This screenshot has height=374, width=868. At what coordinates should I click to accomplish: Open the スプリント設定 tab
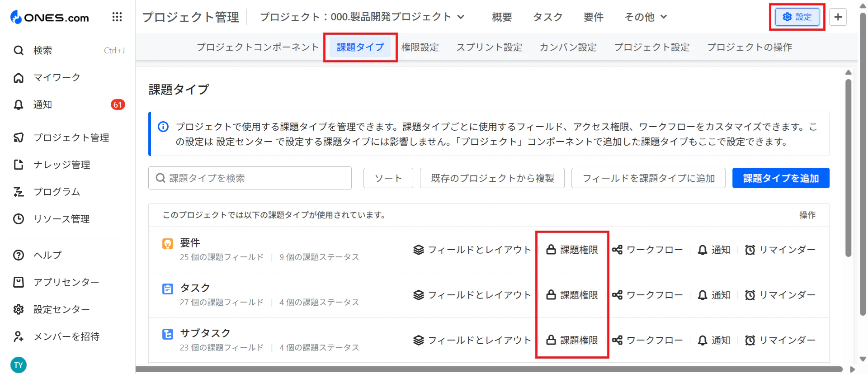(489, 47)
